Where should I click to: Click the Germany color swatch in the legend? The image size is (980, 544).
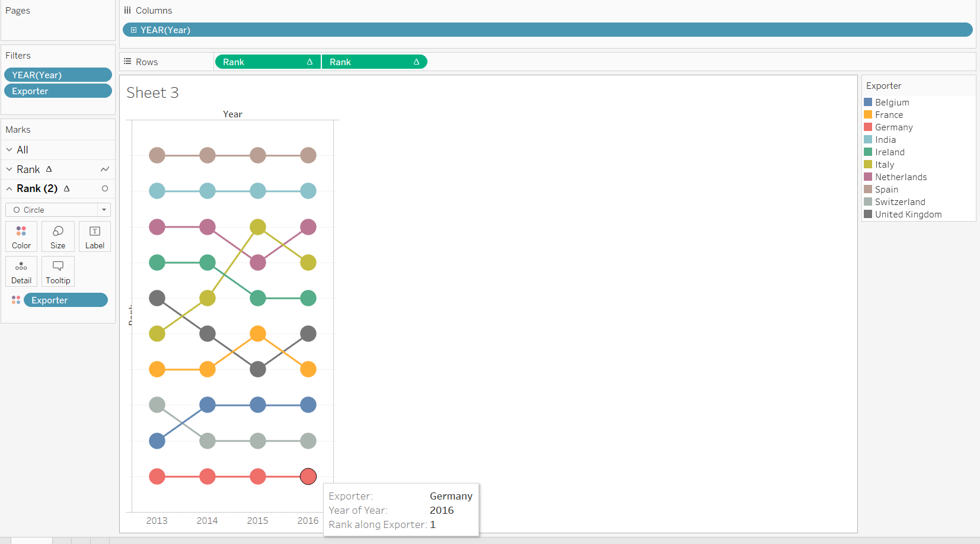tap(867, 127)
